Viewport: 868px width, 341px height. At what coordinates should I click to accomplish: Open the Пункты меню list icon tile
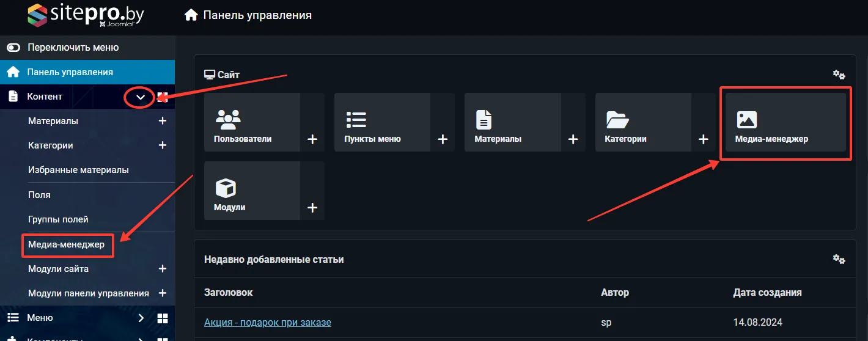point(381,122)
